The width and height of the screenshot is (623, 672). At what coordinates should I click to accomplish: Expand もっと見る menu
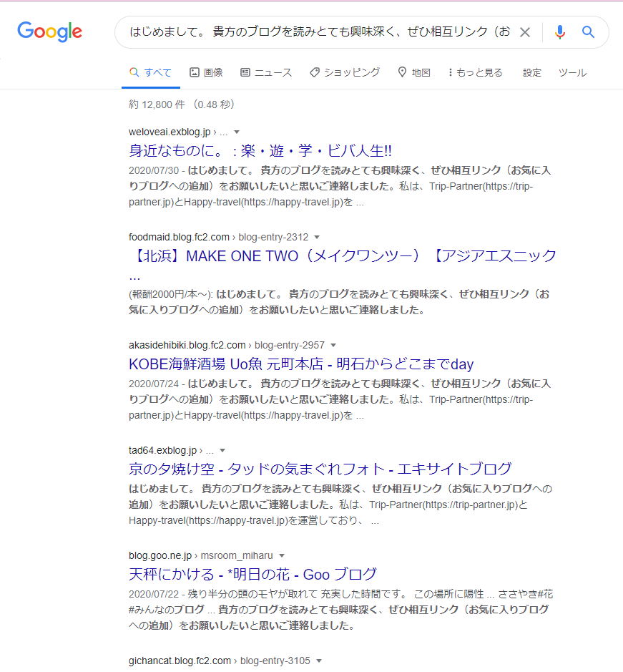point(475,72)
